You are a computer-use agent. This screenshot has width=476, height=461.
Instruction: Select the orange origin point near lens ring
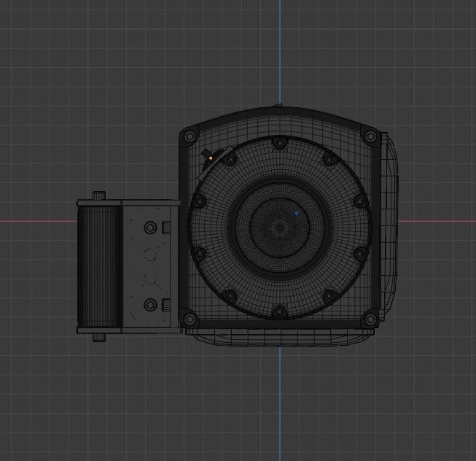211,158
